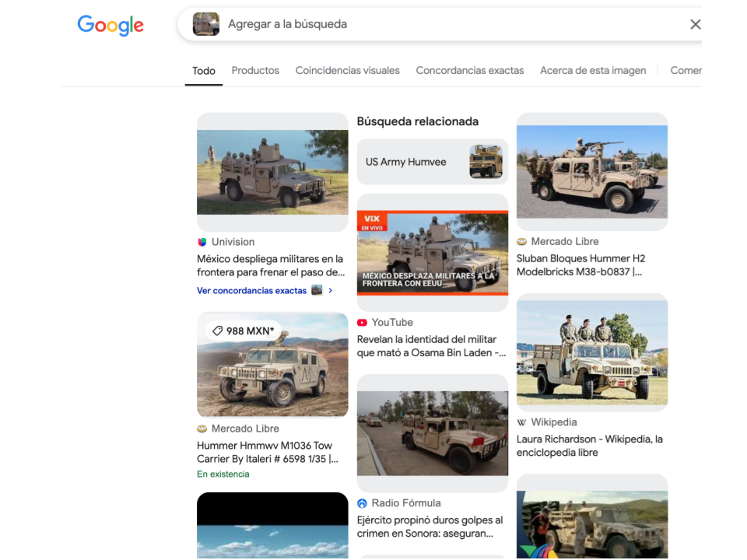747x560 pixels.
Task: Open Hummer Hmmwv M1036 Tow Carrier listing
Action: coord(268,453)
